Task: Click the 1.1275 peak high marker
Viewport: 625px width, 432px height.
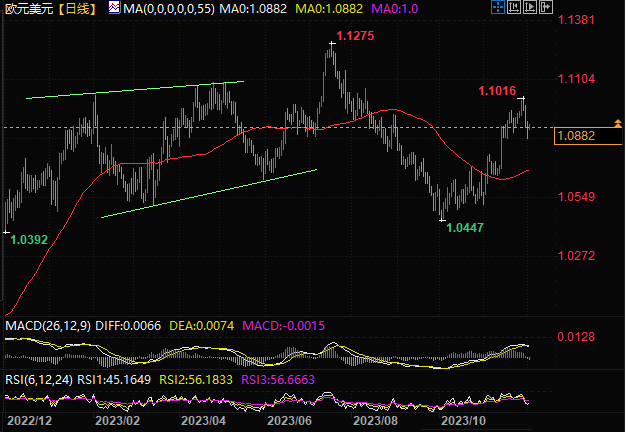Action: 355,36
